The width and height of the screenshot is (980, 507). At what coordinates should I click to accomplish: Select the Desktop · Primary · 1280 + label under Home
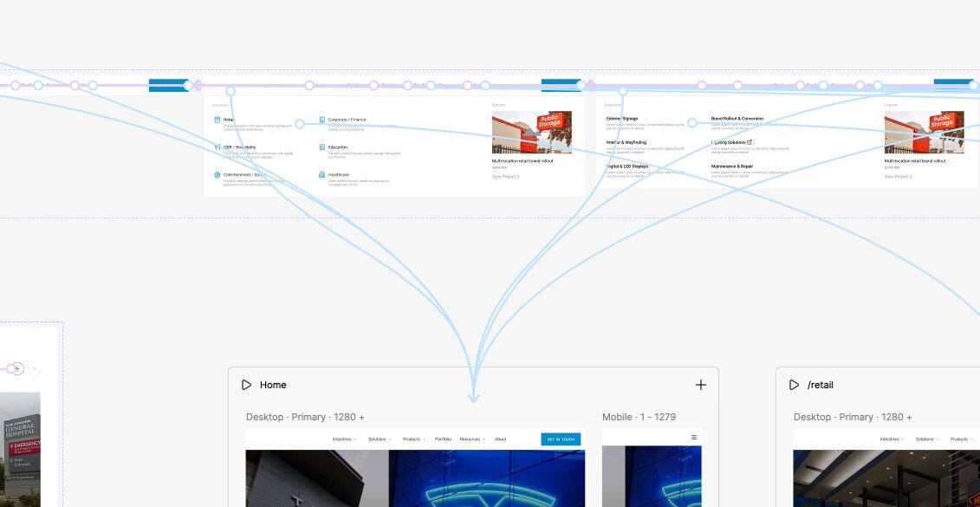coord(305,417)
